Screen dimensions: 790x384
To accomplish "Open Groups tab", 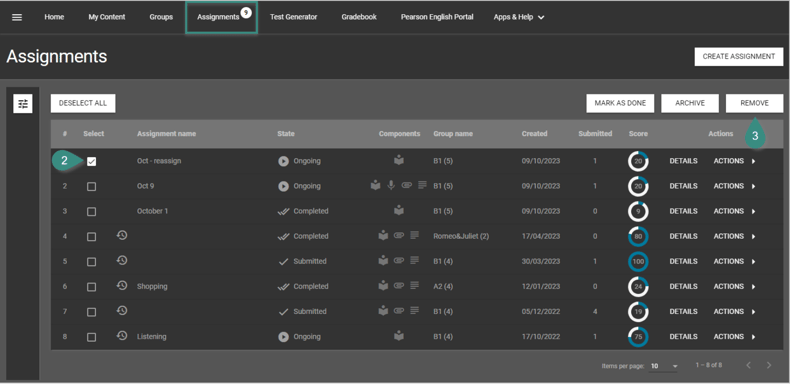I will 161,17.
